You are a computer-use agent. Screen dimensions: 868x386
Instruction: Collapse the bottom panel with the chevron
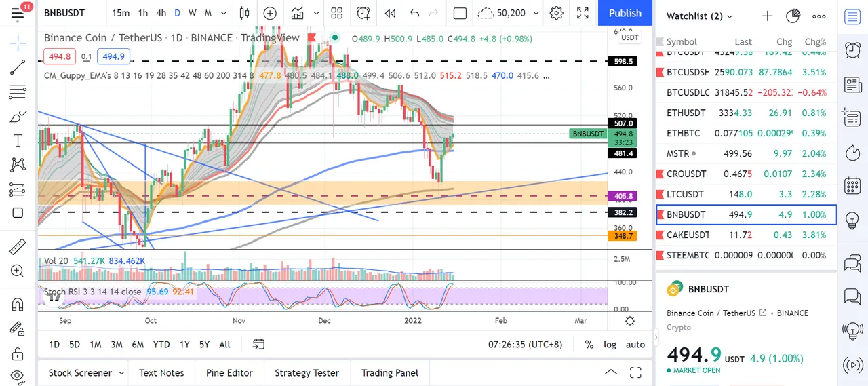pyautogui.click(x=611, y=372)
